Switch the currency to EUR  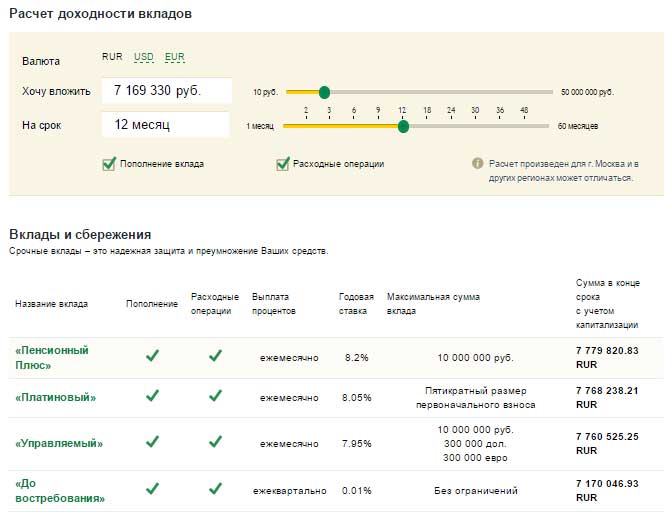pos(175,57)
